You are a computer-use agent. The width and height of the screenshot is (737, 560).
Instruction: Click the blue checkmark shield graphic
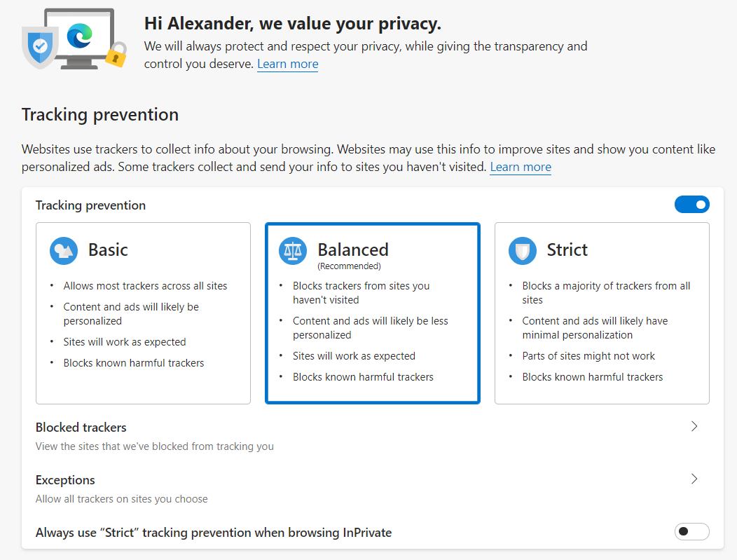point(40,47)
